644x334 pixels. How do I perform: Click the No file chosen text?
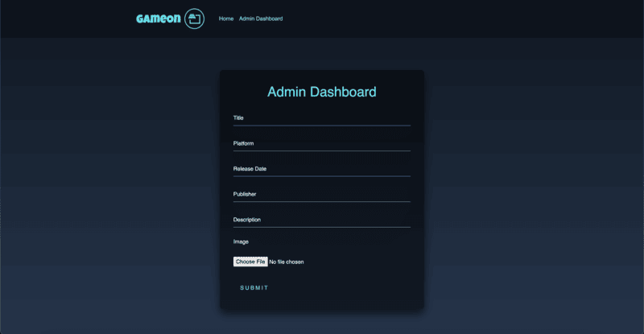287,262
